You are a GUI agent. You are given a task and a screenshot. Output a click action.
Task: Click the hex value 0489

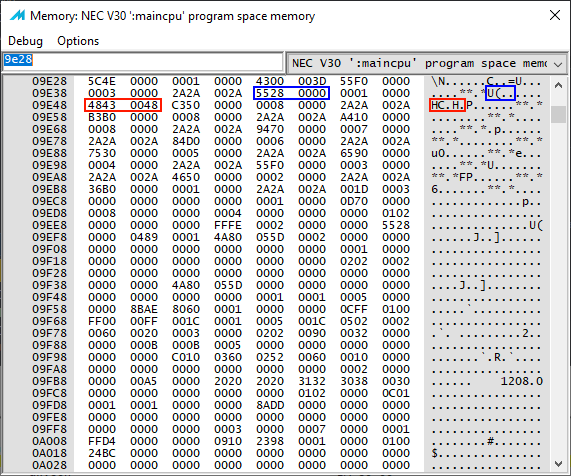point(144,237)
